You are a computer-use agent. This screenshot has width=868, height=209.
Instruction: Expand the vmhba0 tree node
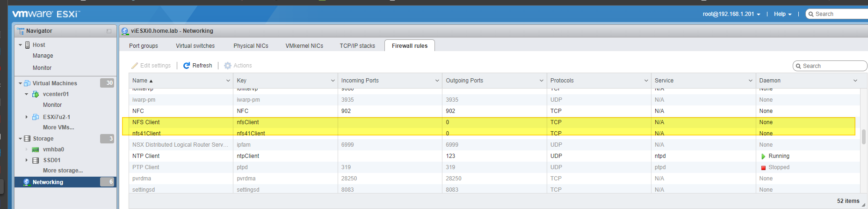click(x=26, y=149)
